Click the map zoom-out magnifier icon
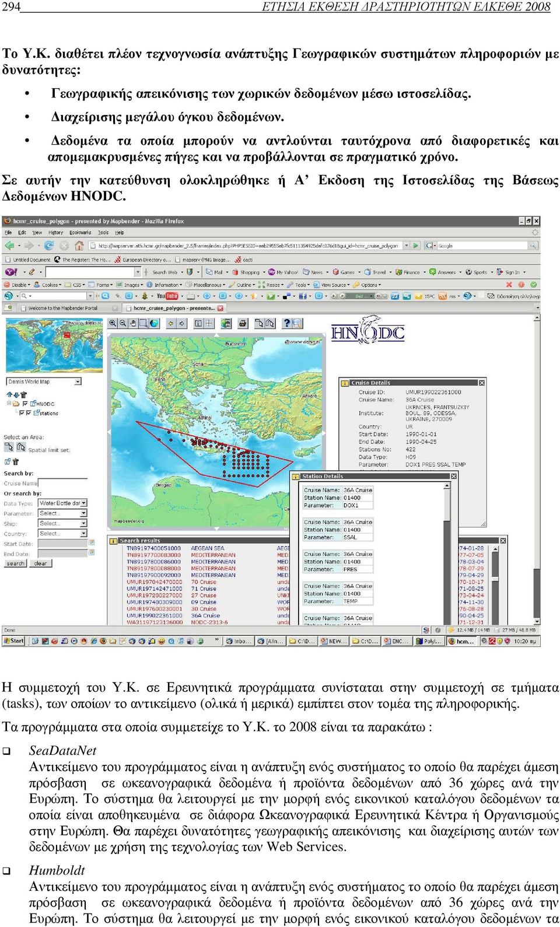 [123, 323]
